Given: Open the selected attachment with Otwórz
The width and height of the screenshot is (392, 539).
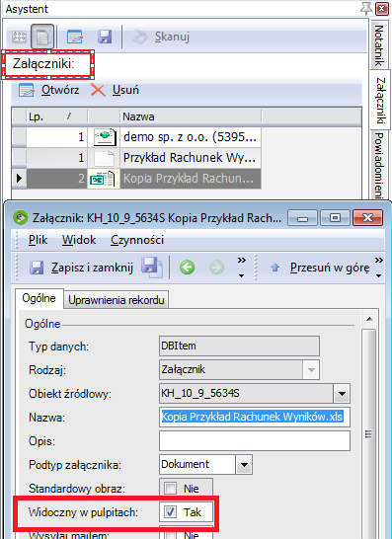Looking at the screenshot, I should point(48,90).
